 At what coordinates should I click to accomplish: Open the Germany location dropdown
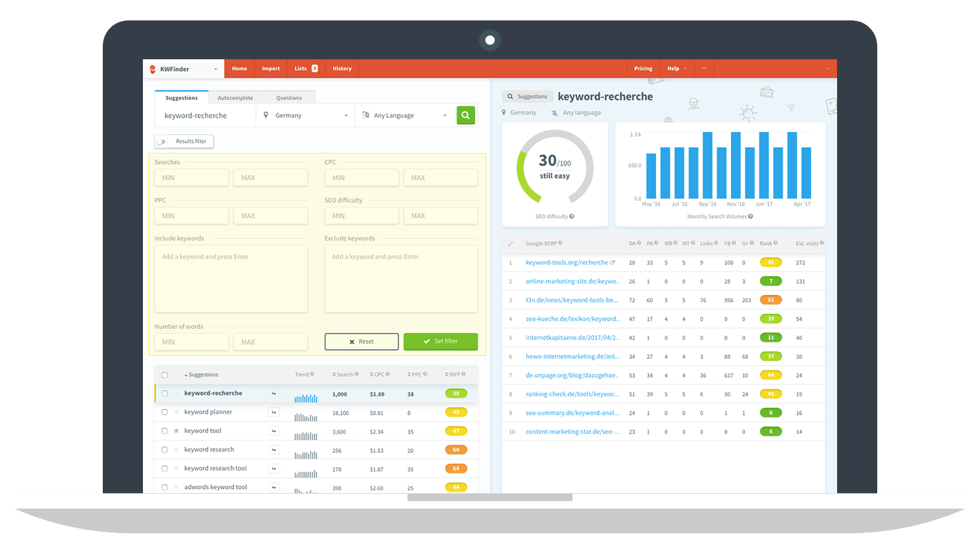(306, 115)
